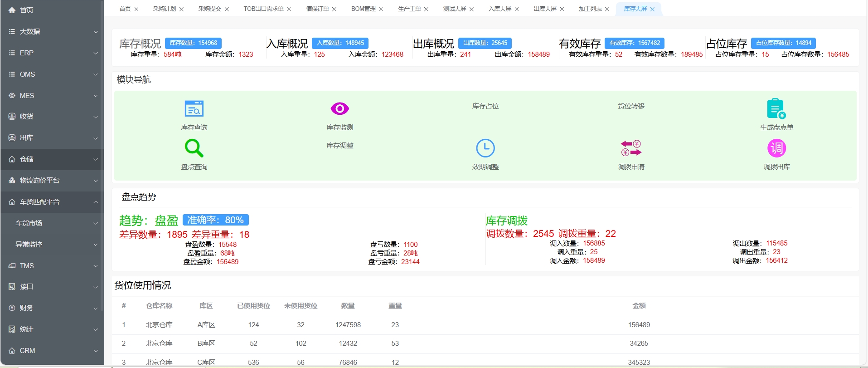
Task: Click the 库存数量: 154968 badge
Action: point(193,43)
